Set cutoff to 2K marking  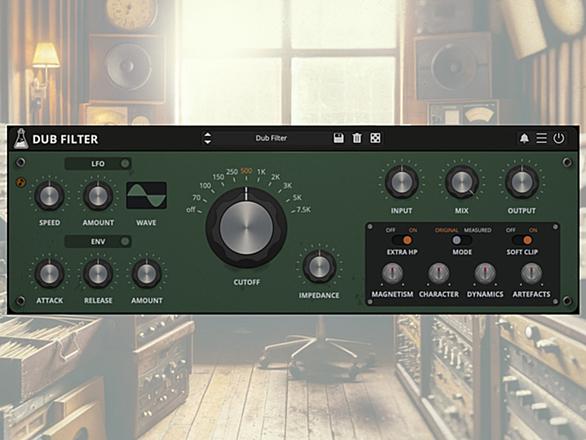coord(275,177)
